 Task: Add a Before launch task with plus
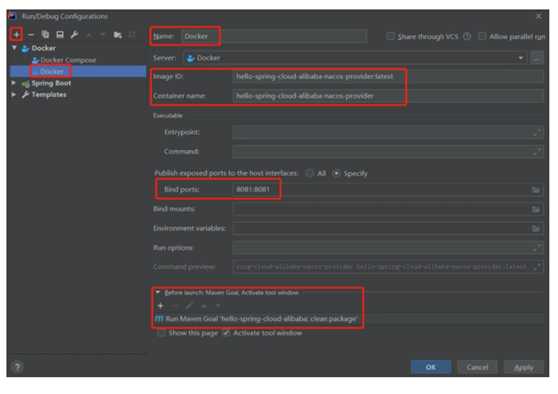coord(160,306)
